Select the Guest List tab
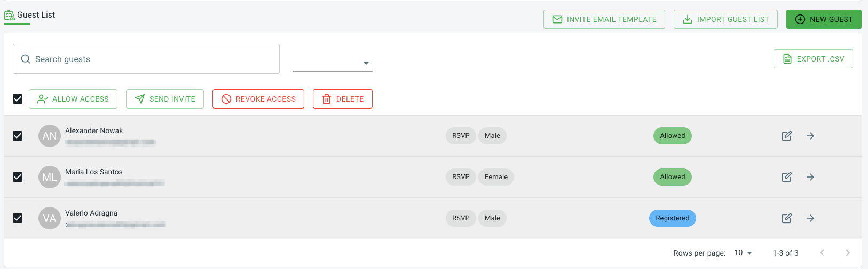The width and height of the screenshot is (868, 269). click(30, 15)
